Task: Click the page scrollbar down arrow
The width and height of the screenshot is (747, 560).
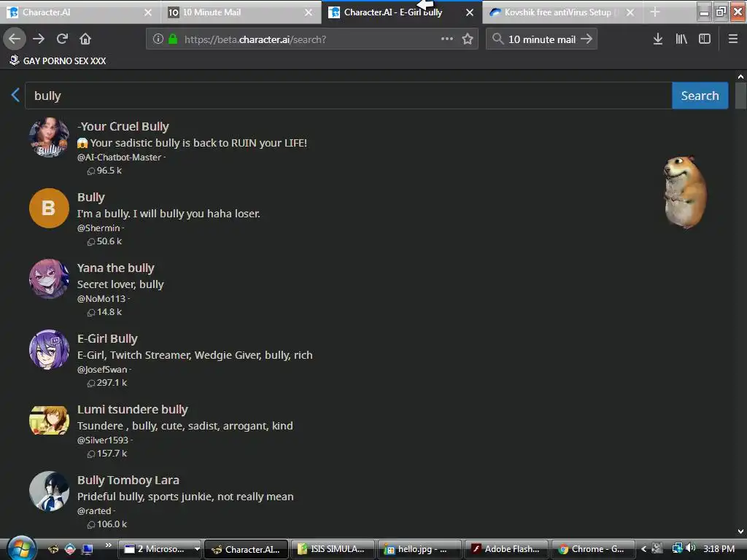Action: (x=740, y=532)
